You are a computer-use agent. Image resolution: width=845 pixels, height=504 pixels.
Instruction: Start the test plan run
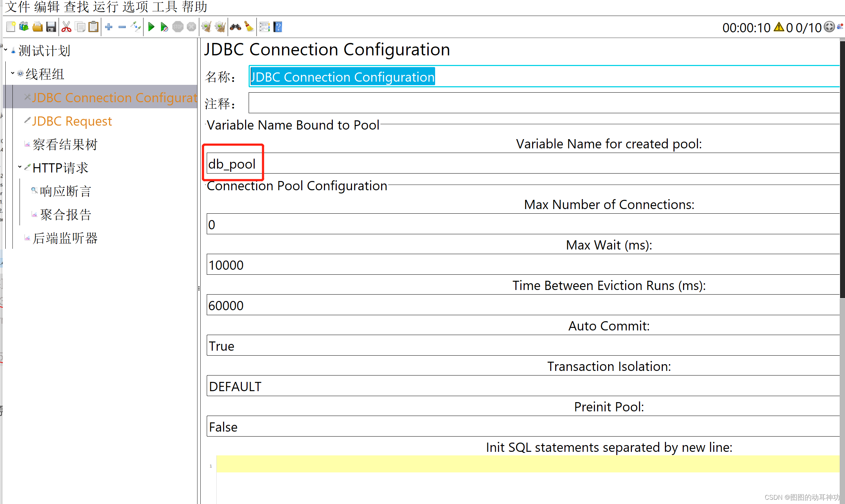[x=151, y=27]
